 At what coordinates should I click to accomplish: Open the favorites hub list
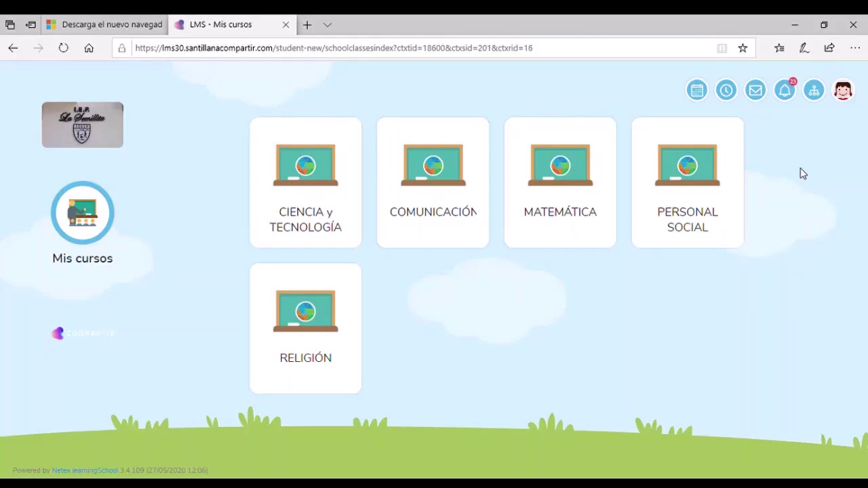[x=779, y=48]
